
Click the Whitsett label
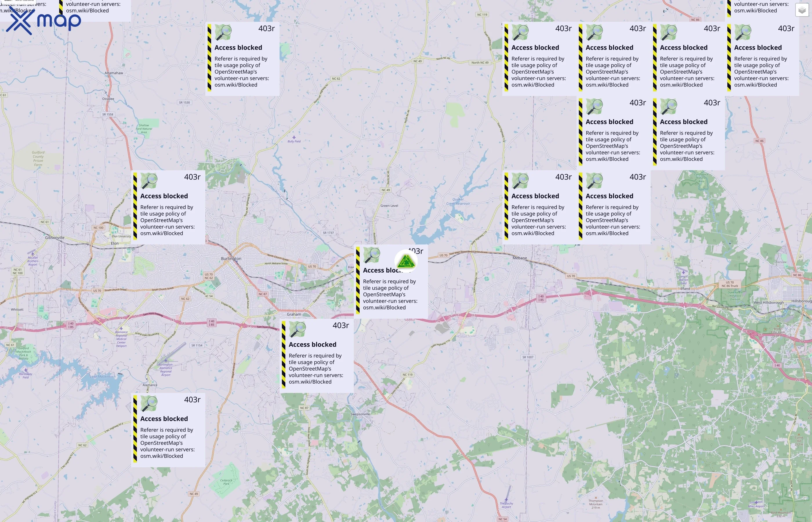pos(17,309)
